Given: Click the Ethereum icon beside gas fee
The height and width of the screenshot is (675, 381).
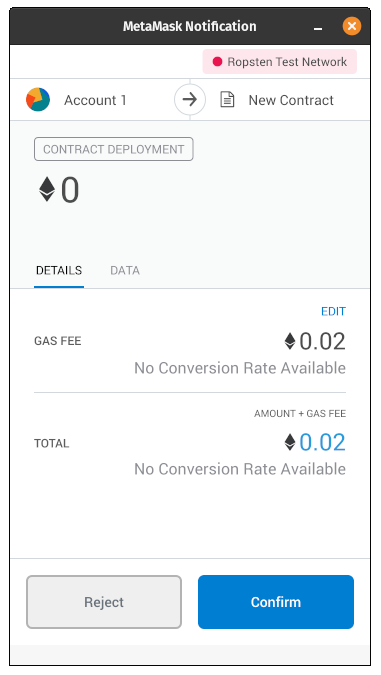Looking at the screenshot, I should [x=290, y=341].
